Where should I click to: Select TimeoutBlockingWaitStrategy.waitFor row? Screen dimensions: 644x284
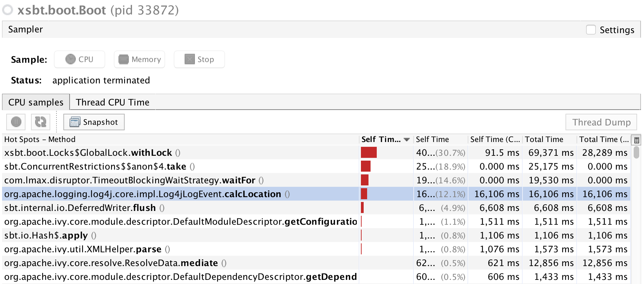point(316,180)
